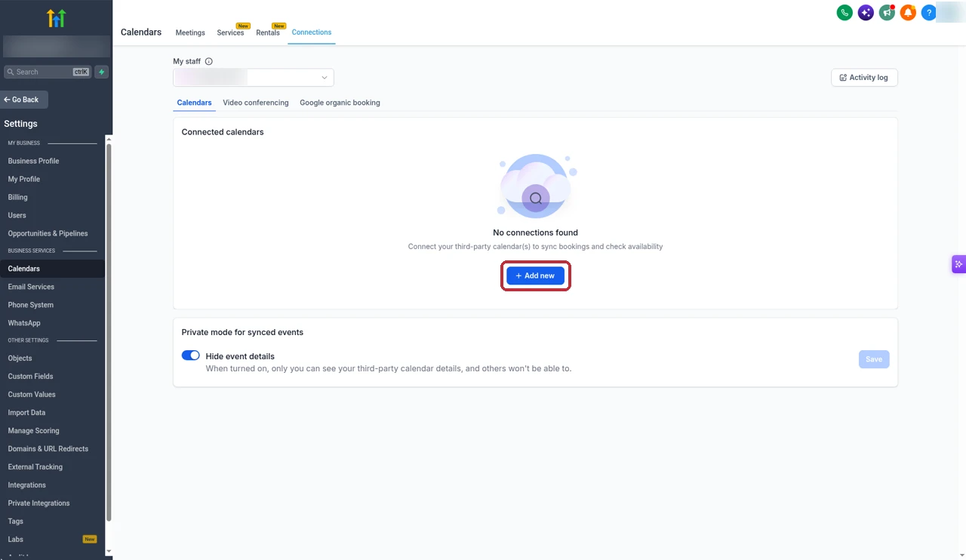This screenshot has height=560, width=966.
Task: Open the blue help question icon
Action: [x=929, y=13]
